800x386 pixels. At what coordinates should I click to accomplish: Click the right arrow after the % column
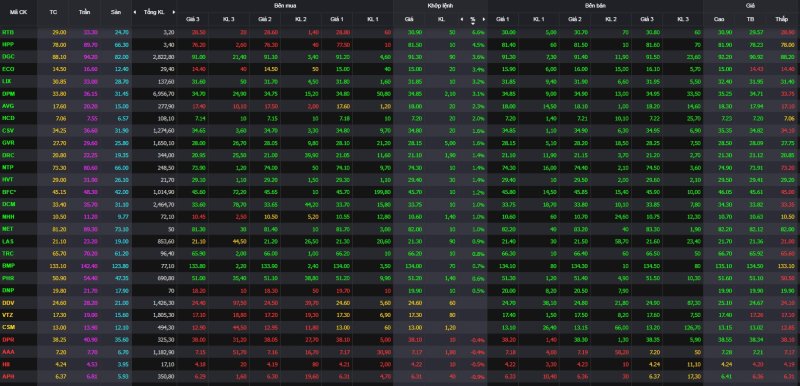coord(484,19)
